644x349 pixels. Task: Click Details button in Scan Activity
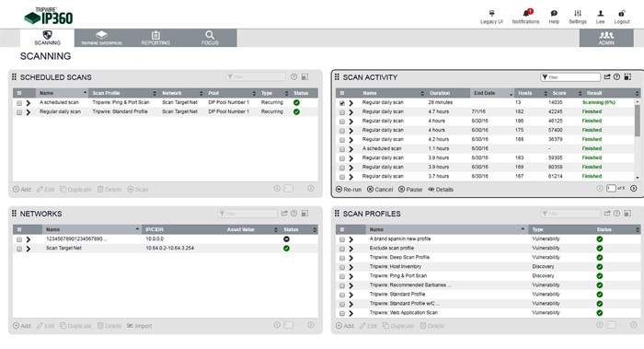441,190
